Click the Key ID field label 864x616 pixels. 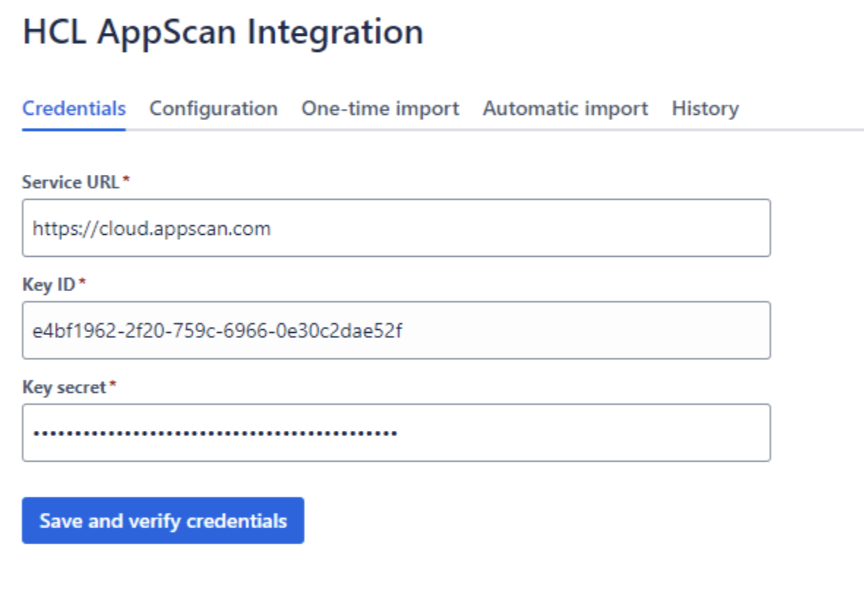pos(48,285)
